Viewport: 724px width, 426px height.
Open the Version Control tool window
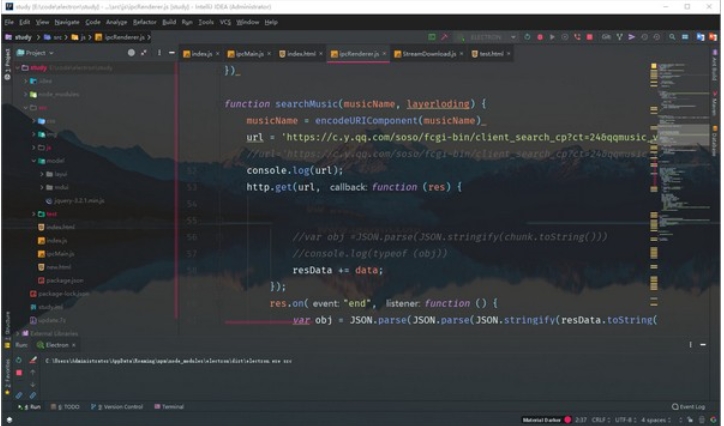[117, 407]
